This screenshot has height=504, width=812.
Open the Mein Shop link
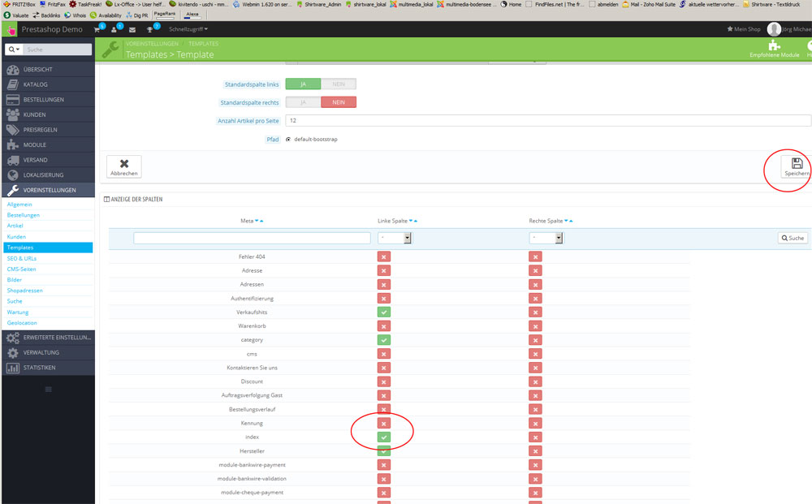[744, 29]
